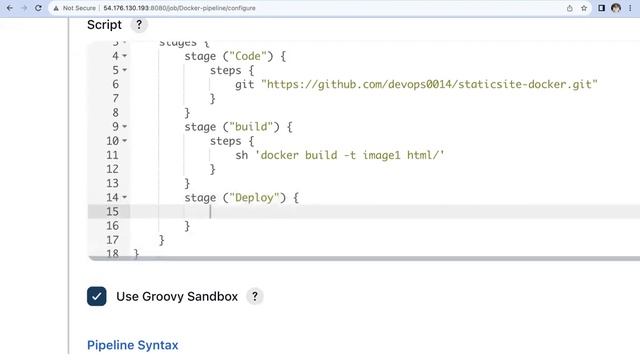This screenshot has height=360, width=640.
Task: Click line number 17 in the gutter
Action: coord(112,240)
